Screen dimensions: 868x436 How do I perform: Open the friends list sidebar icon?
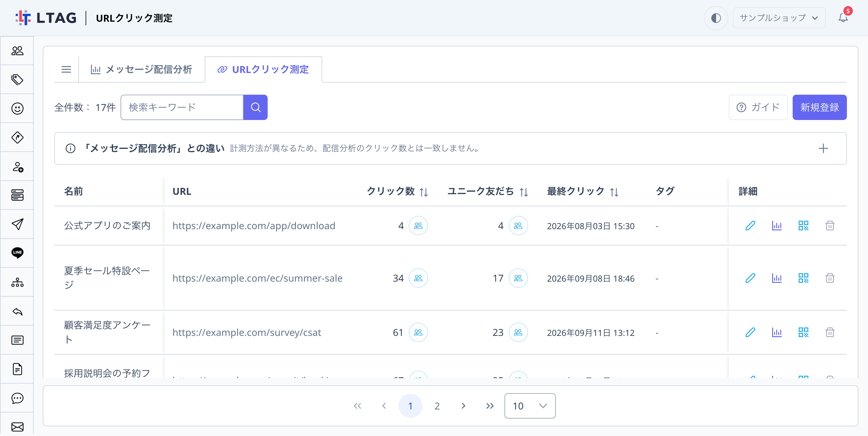point(17,51)
